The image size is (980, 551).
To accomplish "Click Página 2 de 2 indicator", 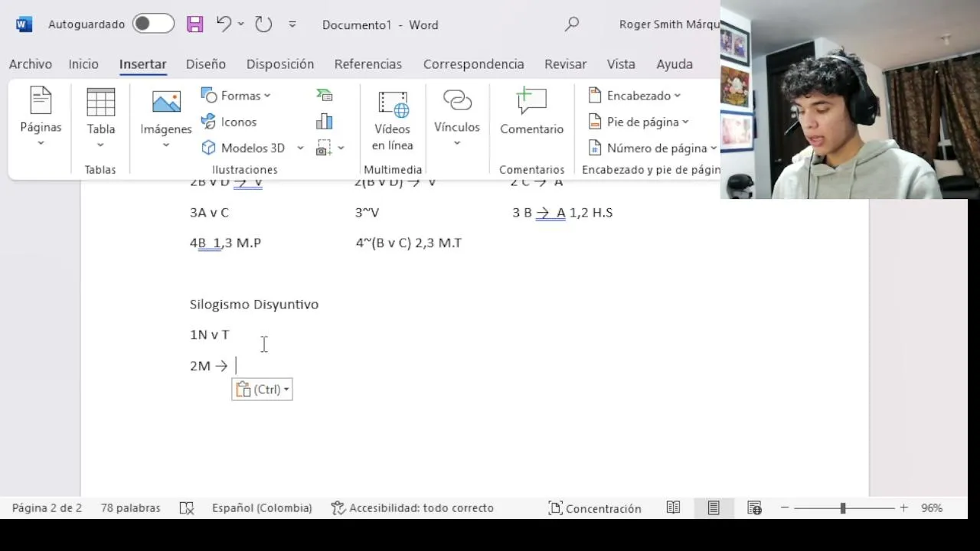I will (47, 508).
